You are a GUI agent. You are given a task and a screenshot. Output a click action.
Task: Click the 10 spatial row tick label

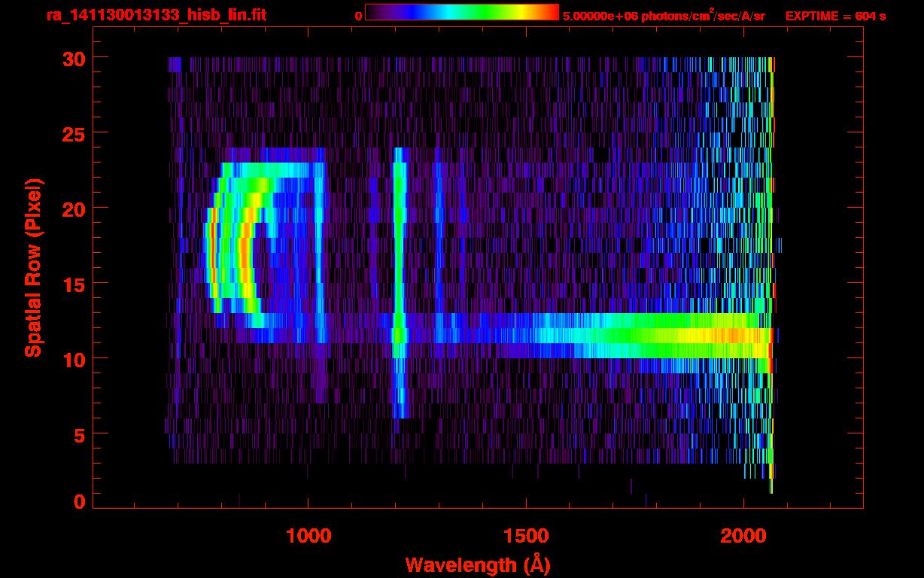[x=72, y=359]
